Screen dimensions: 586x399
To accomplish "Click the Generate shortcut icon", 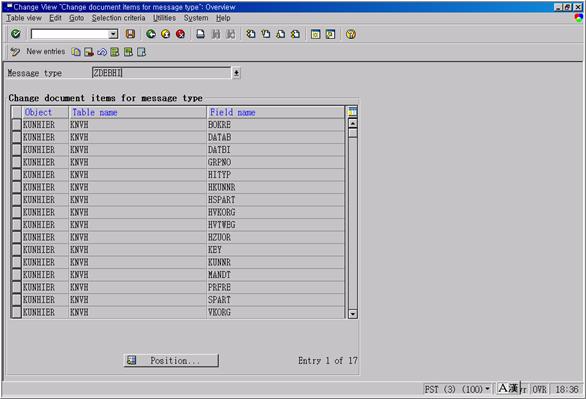I will click(330, 34).
